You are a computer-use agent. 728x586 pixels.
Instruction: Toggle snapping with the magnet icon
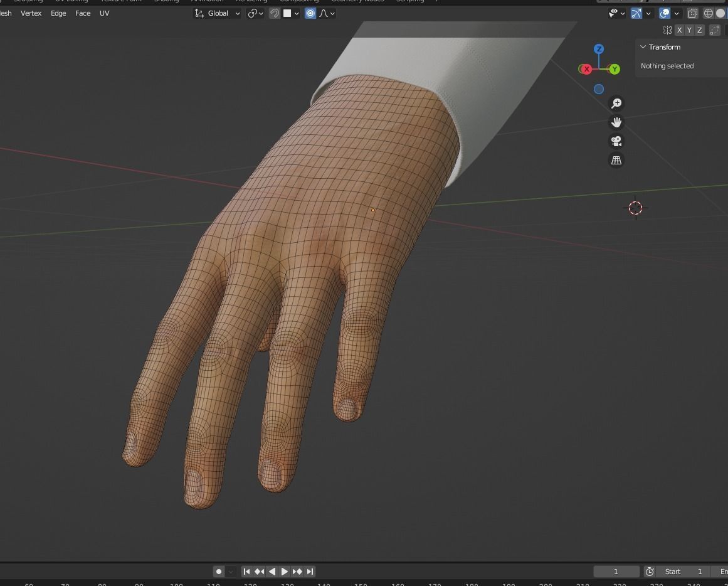click(275, 13)
